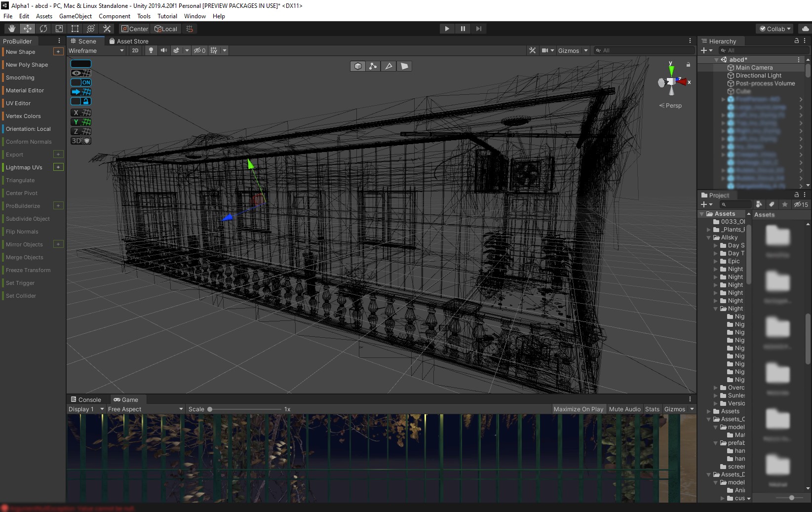The height and width of the screenshot is (512, 812).
Task: Toggle scene audio speaker icon
Action: 164,50
